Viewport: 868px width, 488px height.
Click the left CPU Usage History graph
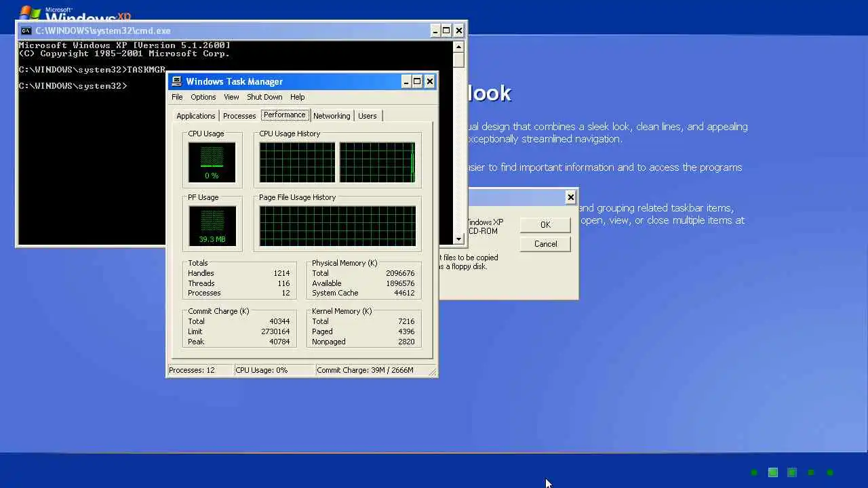tap(297, 162)
